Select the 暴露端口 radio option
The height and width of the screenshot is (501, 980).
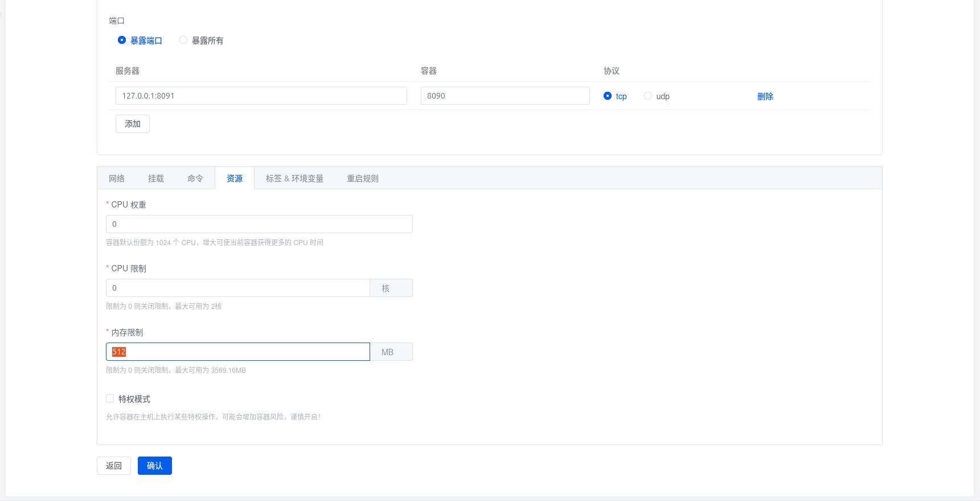click(x=122, y=40)
